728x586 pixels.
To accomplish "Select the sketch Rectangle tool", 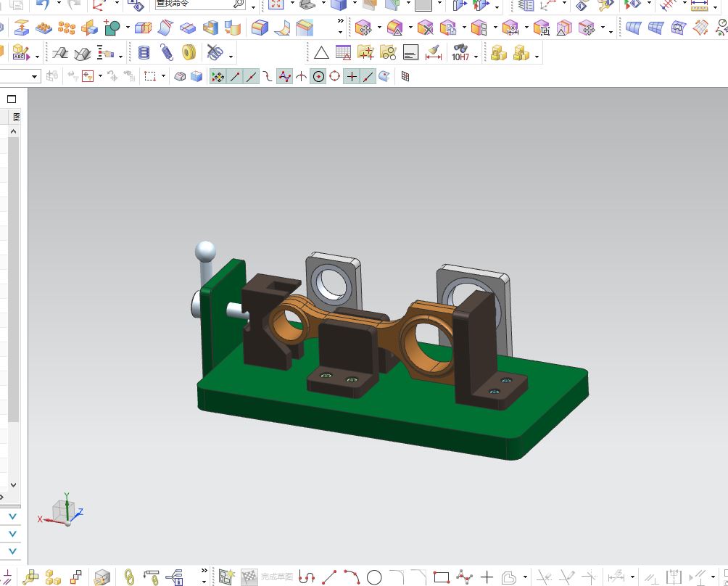I will pos(441,577).
